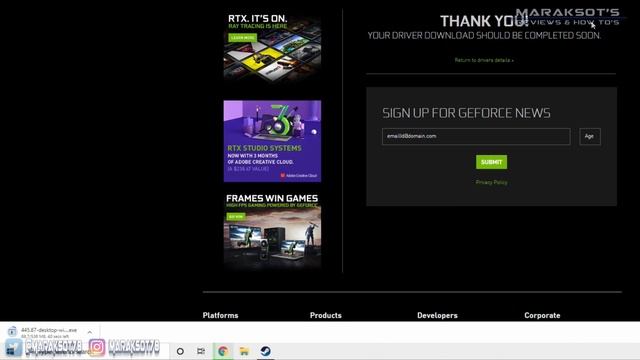Expand the download item options chevron

[90, 332]
